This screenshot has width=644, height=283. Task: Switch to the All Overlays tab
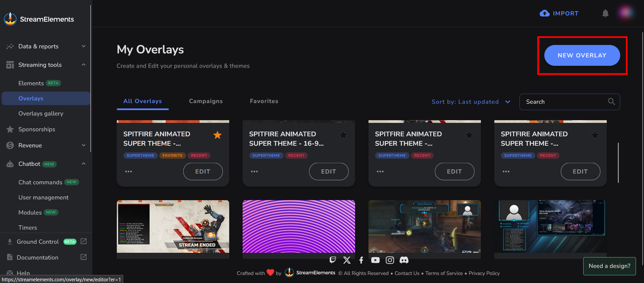[143, 101]
